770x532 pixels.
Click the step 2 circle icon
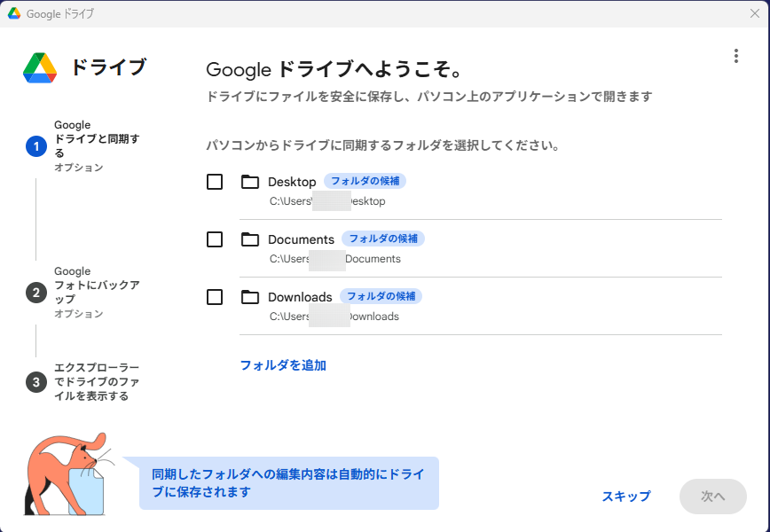[36, 293]
